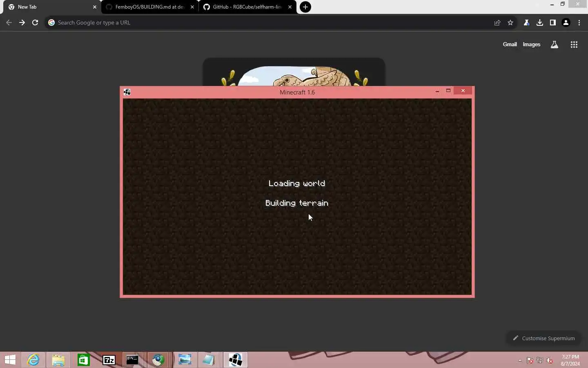Image resolution: width=588 pixels, height=368 pixels.
Task: Open the browser downloads icon
Action: pyautogui.click(x=540, y=23)
